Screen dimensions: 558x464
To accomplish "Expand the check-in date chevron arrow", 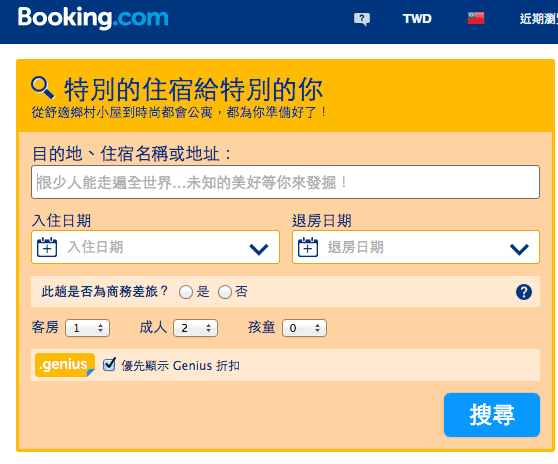I will coord(259,249).
